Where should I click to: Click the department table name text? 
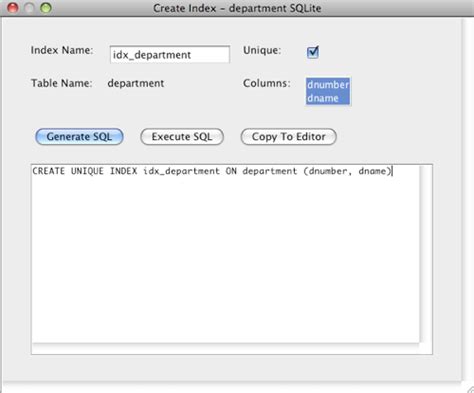pyautogui.click(x=136, y=83)
